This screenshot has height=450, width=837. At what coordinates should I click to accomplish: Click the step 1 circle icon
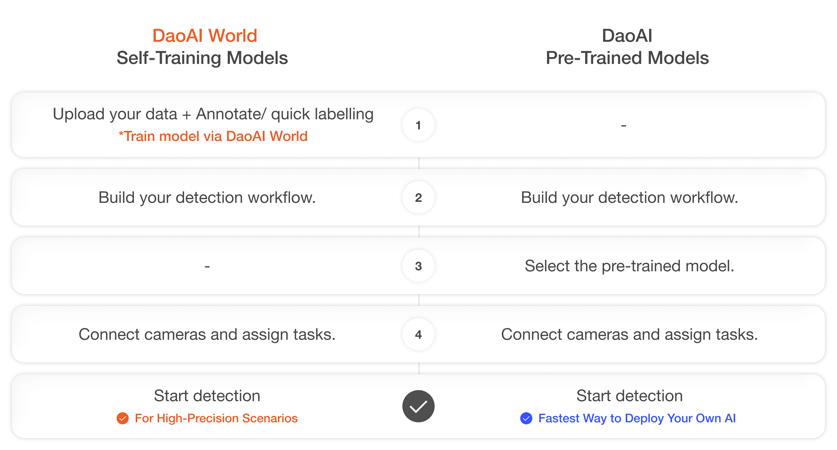pyautogui.click(x=418, y=125)
